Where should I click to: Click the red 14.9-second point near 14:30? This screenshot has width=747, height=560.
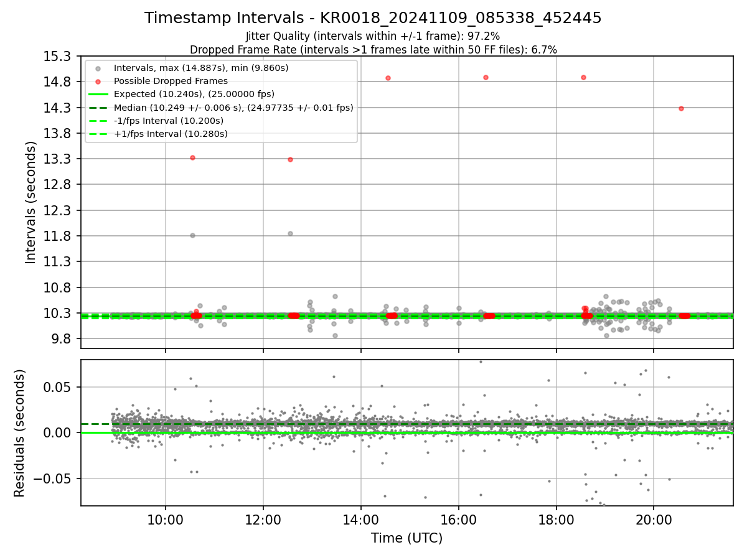tap(388, 78)
